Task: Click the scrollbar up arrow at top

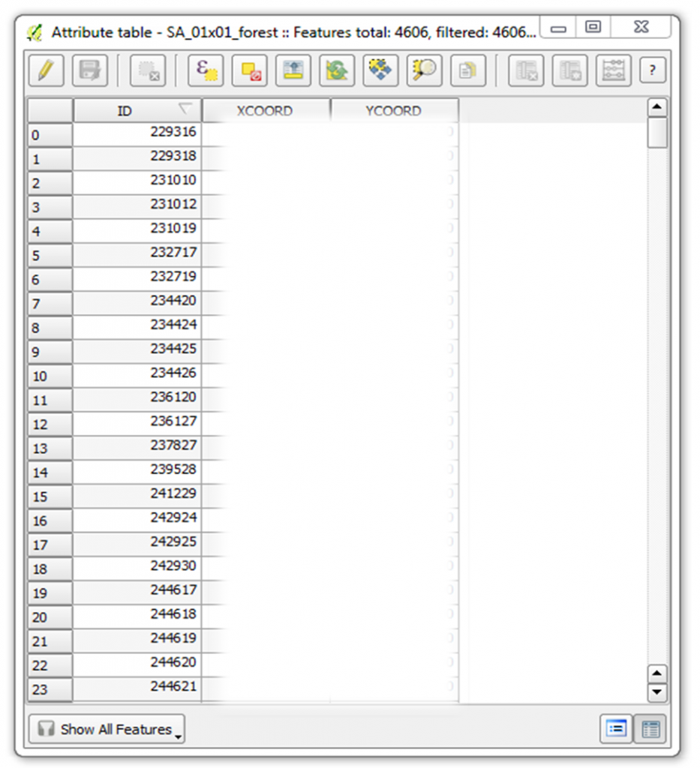Action: point(657,107)
